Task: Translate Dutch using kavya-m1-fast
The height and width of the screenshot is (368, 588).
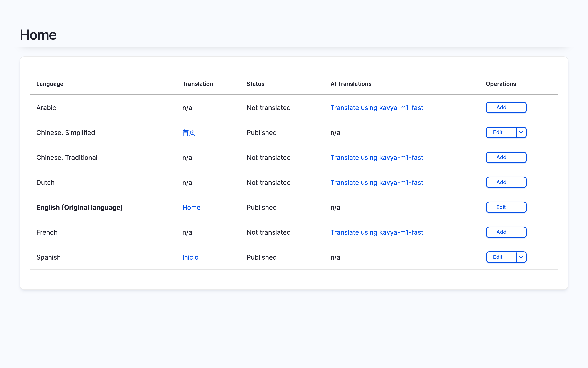Action: 377,183
